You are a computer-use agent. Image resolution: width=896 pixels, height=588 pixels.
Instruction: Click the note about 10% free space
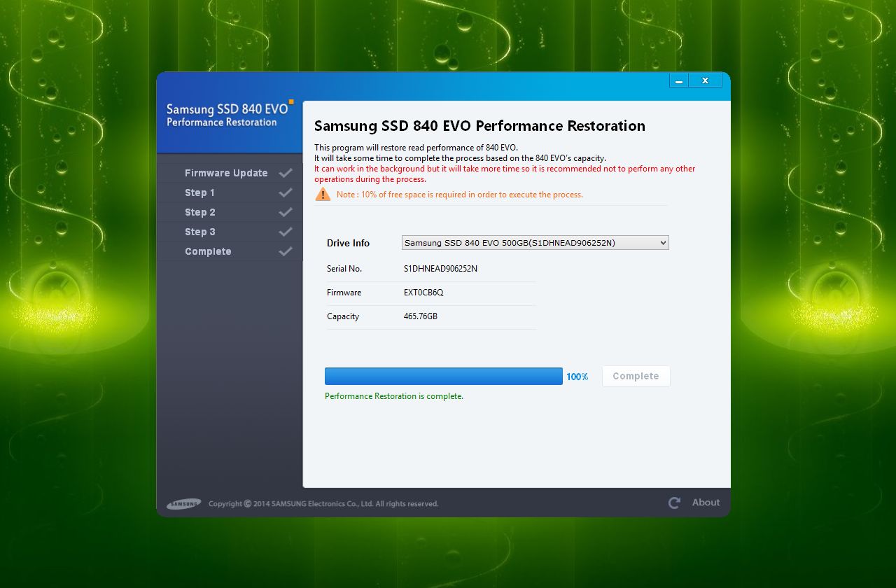459,195
